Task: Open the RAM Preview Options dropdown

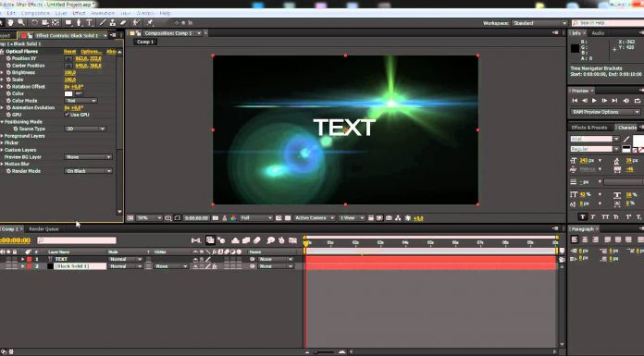Action: pyautogui.click(x=605, y=112)
